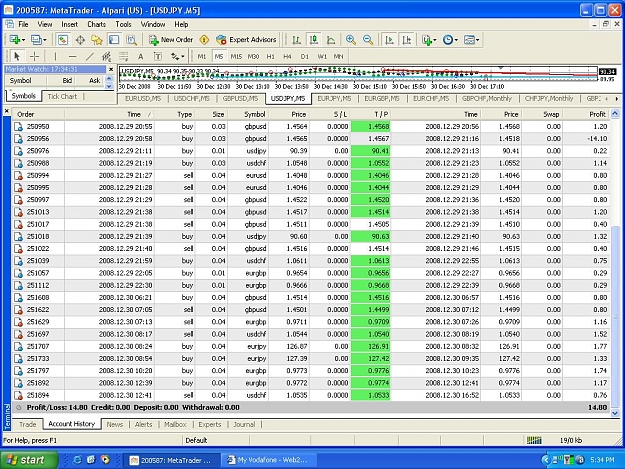Click the Windows start button
Viewport: 625px width, 469px height.
29,460
